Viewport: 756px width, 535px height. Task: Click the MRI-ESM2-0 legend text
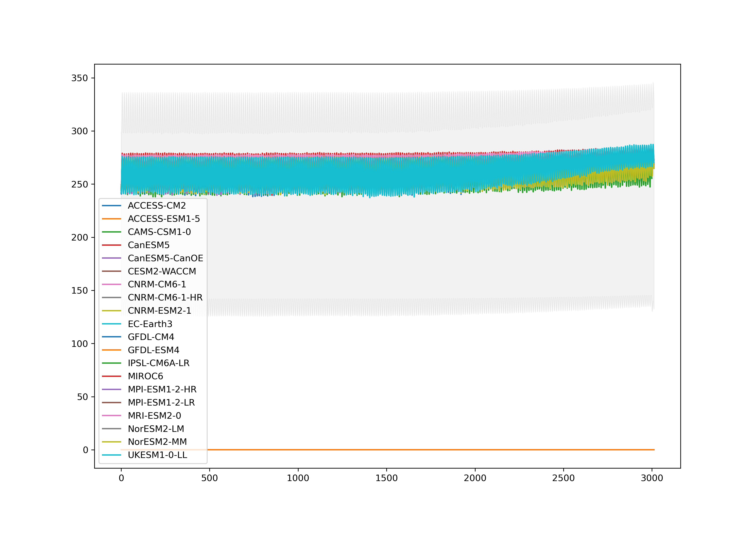(x=154, y=416)
